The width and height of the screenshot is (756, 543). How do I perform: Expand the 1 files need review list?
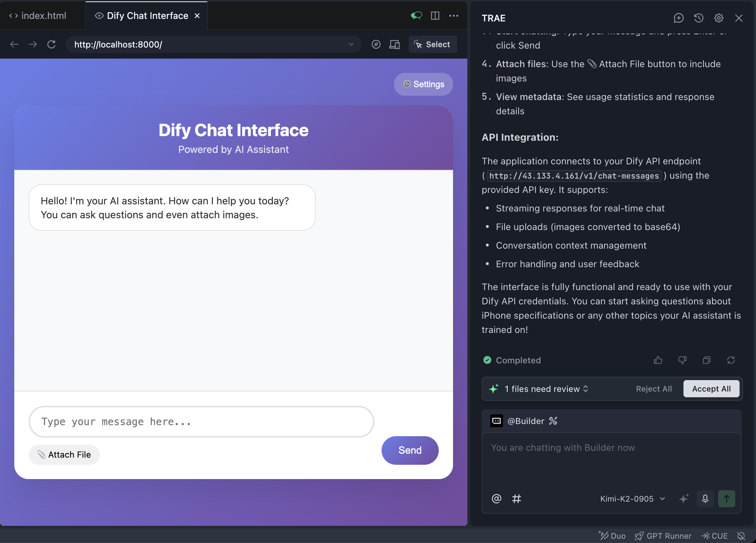pos(546,389)
